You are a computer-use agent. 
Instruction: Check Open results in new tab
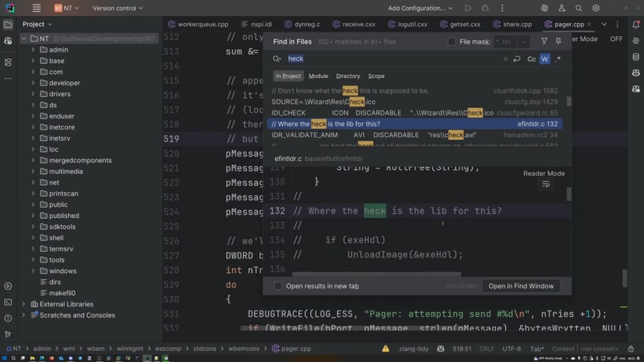click(278, 286)
